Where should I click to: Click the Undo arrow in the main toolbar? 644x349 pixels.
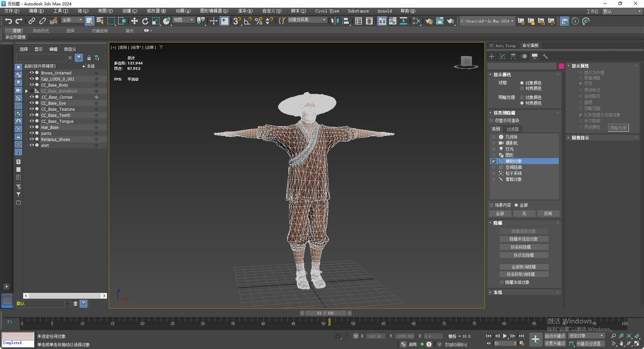(x=8, y=21)
